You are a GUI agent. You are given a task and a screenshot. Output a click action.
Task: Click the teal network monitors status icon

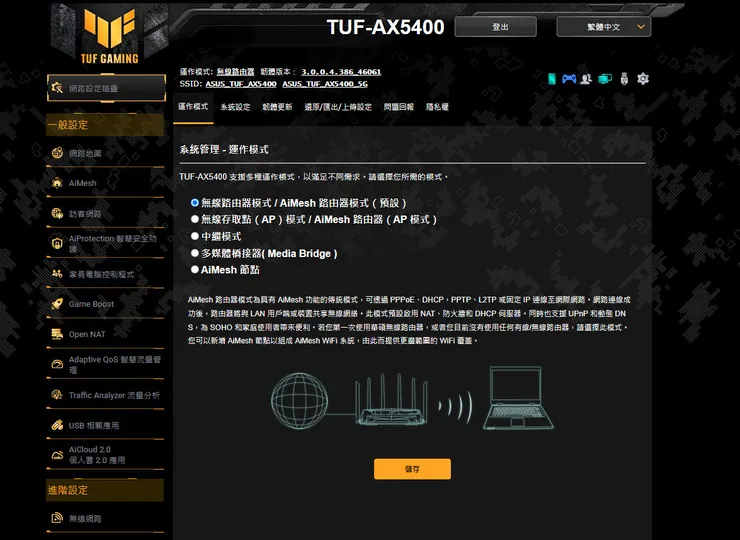(x=605, y=79)
